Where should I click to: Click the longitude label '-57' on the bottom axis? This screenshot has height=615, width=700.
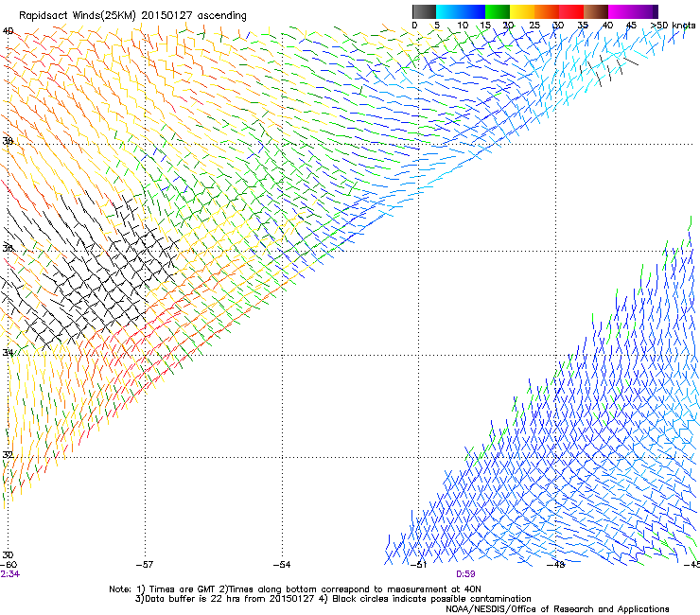145,565
